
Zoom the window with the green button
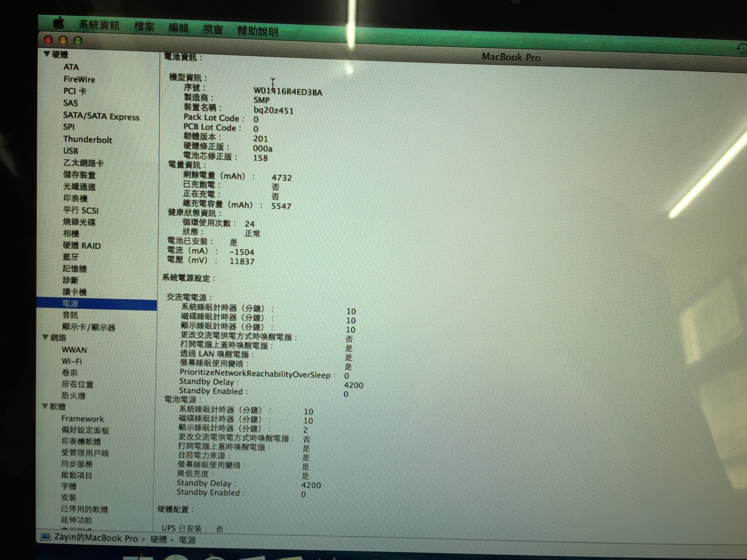tap(78, 40)
